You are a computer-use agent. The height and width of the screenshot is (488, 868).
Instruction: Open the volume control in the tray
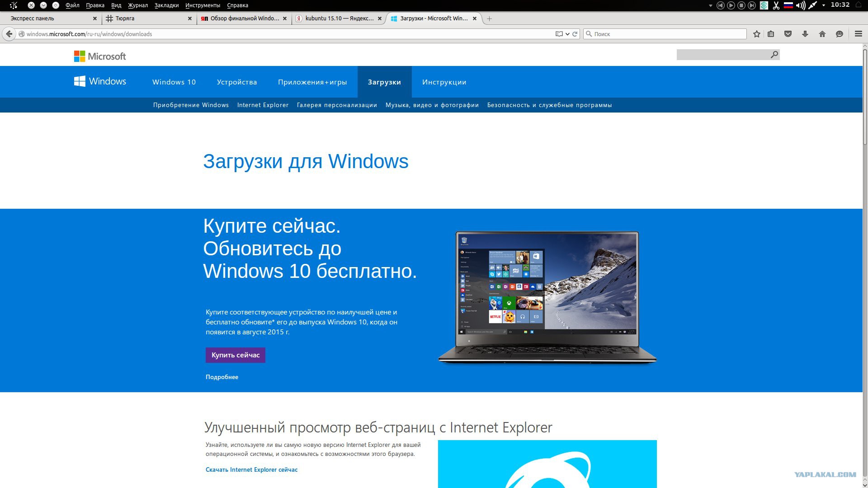801,5
